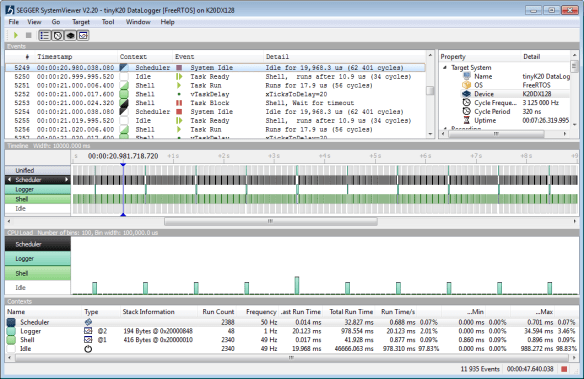The height and width of the screenshot is (379, 584).
Task: Open the Target menu
Action: pyautogui.click(x=81, y=22)
